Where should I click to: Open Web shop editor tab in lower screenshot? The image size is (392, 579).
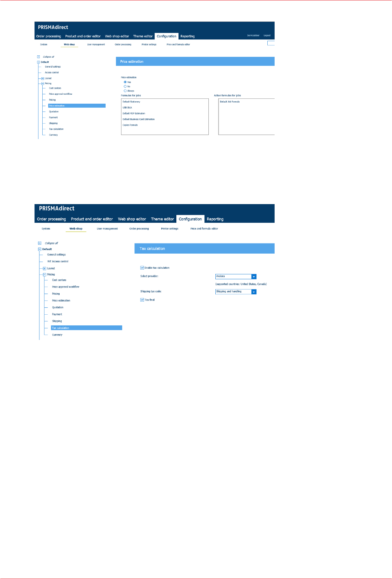132,219
